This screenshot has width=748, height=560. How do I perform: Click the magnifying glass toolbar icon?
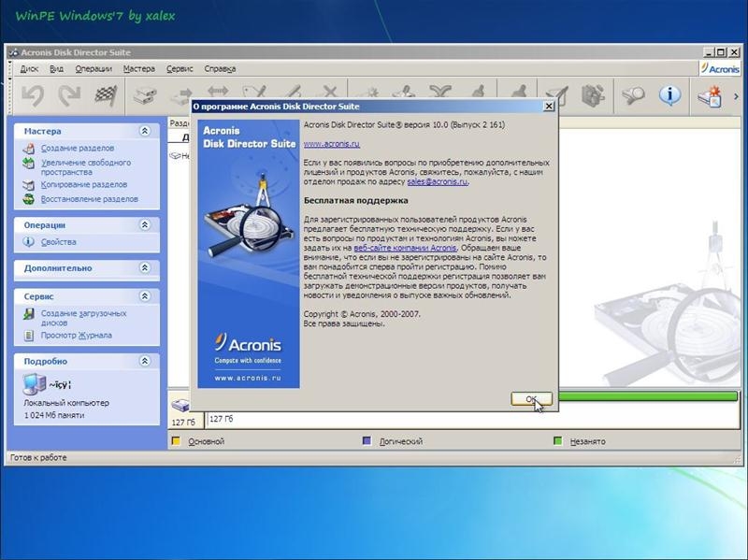click(x=633, y=95)
